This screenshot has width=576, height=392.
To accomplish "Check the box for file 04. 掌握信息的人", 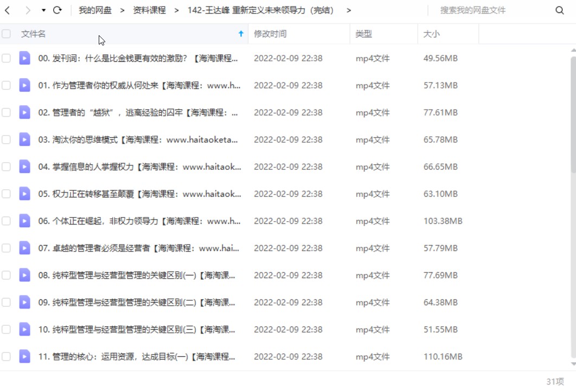I will coord(7,167).
